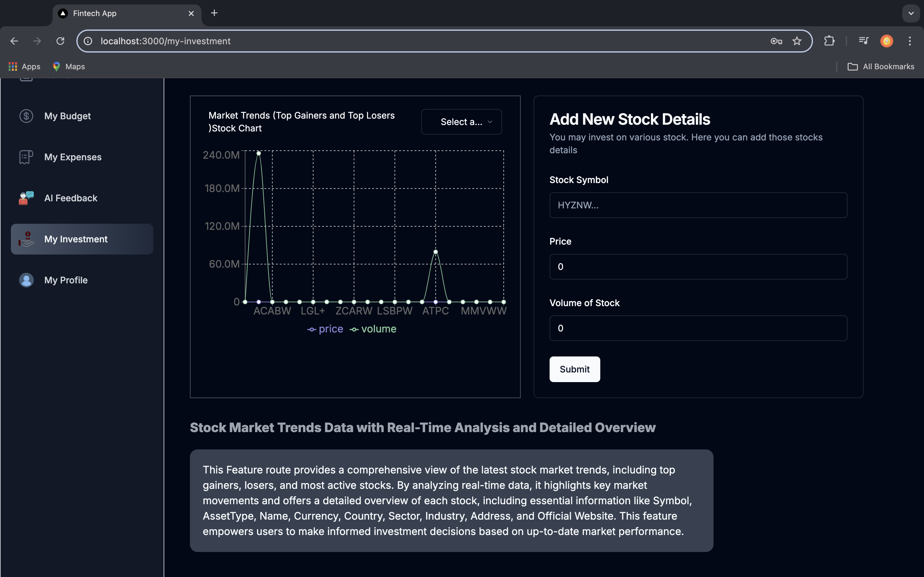Reload the page
The width and height of the screenshot is (924, 577).
pyautogui.click(x=60, y=41)
